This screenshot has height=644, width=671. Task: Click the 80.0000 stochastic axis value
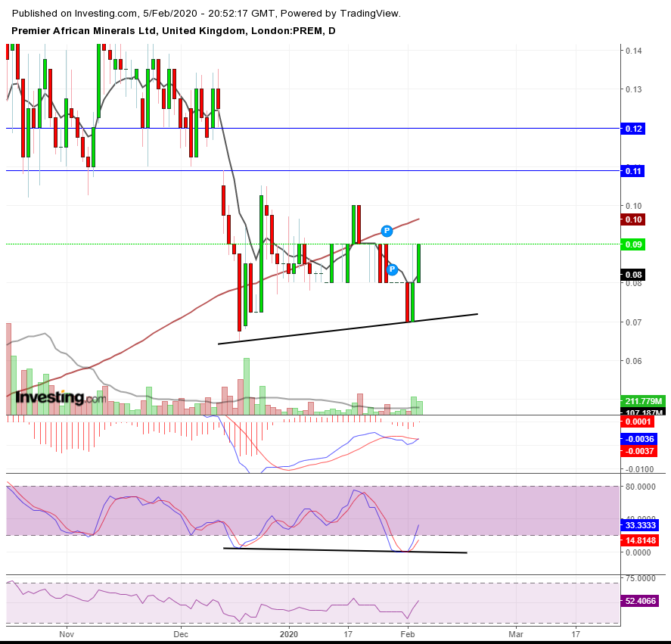tap(640, 487)
